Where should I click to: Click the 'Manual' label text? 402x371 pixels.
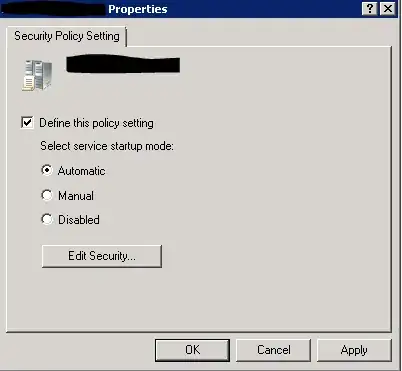[x=76, y=196]
